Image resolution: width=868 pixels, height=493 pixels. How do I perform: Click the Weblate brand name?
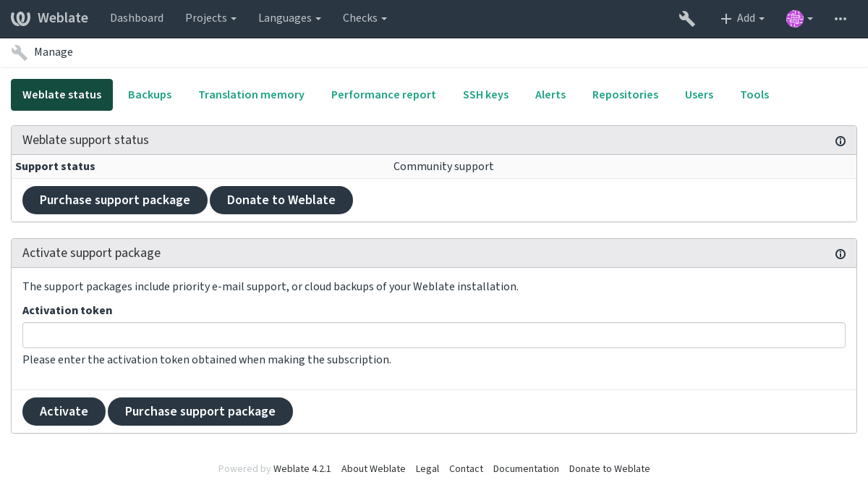63,18
